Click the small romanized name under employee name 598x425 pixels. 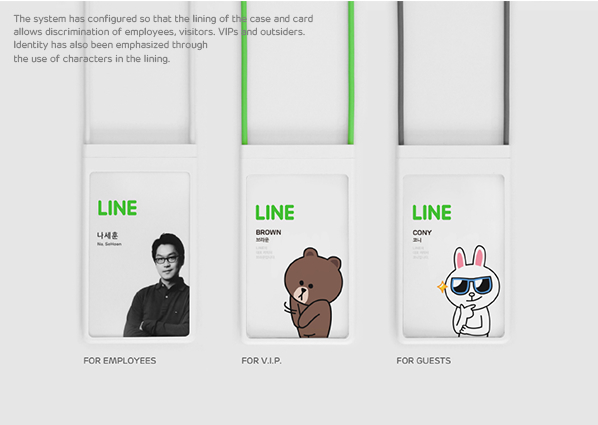click(109, 244)
